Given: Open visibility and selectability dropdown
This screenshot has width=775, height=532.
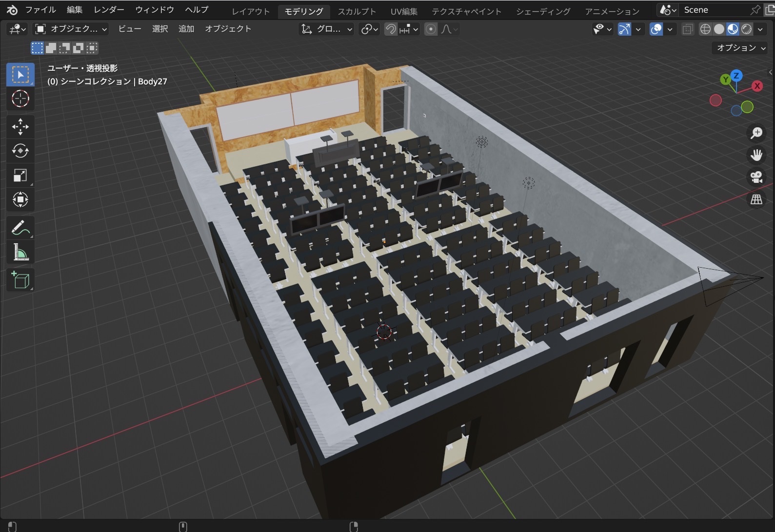Looking at the screenshot, I should point(602,29).
